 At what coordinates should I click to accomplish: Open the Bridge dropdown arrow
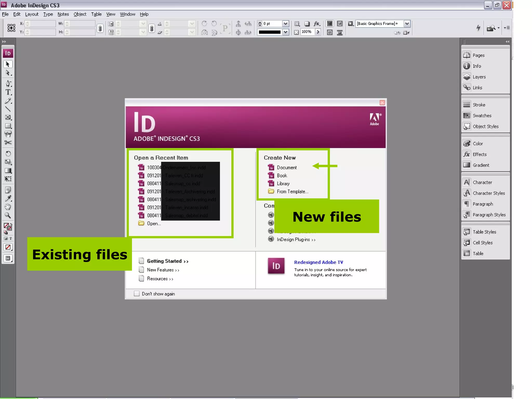[498, 28]
